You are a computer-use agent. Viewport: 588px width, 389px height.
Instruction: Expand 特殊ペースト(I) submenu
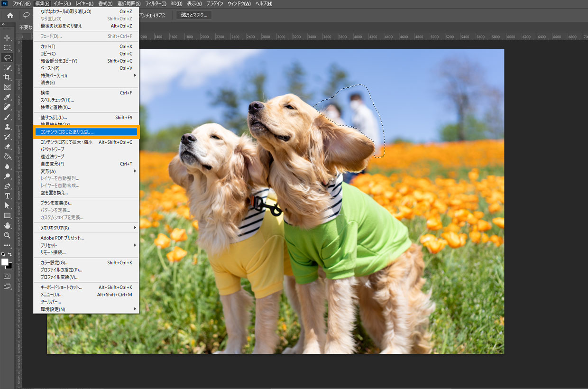pyautogui.click(x=85, y=75)
